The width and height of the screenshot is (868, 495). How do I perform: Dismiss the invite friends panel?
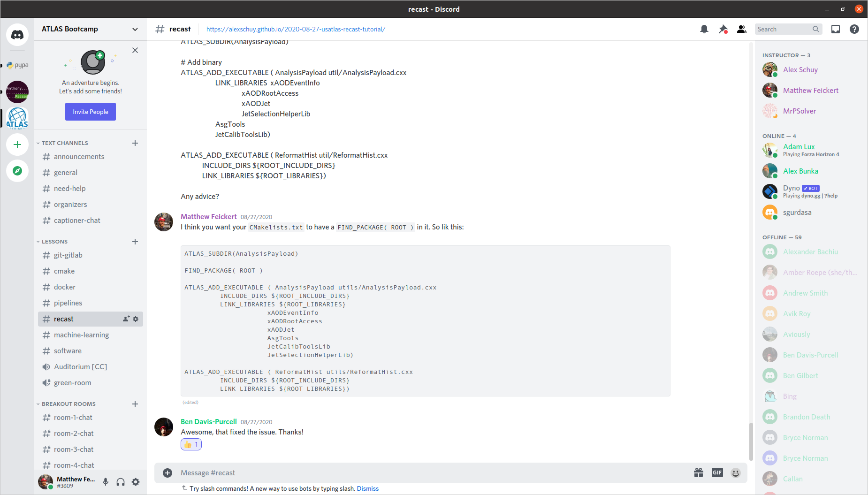135,50
